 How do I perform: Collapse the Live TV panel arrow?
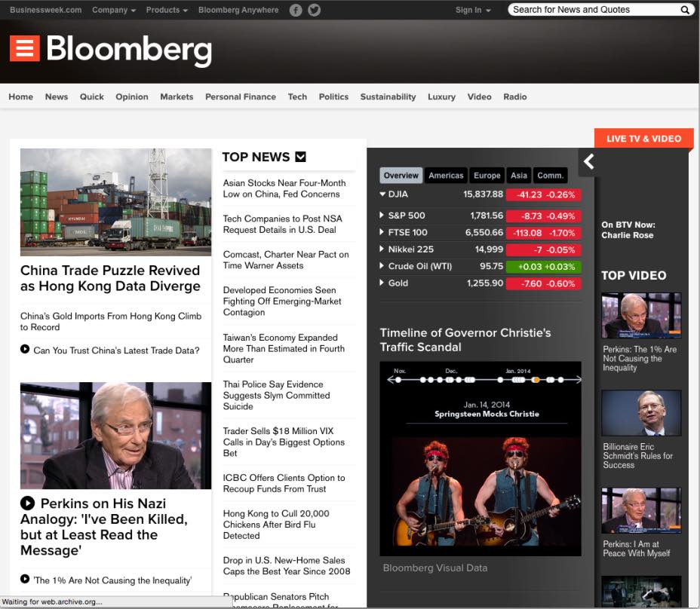pyautogui.click(x=589, y=161)
